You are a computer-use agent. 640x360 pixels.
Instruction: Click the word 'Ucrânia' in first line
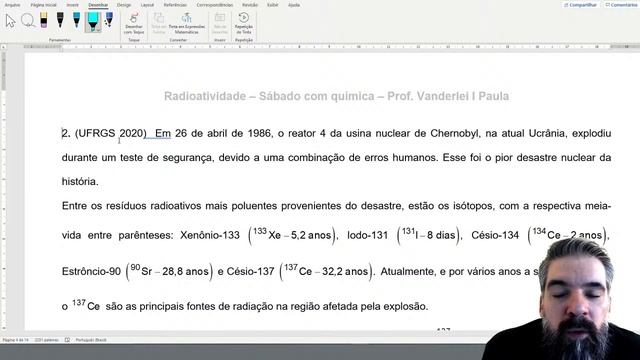(x=548, y=133)
